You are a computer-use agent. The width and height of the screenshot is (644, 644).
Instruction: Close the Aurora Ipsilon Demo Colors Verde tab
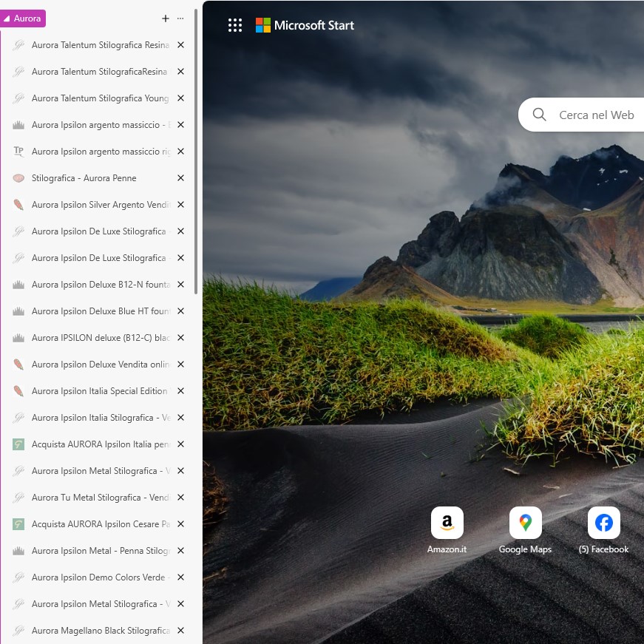180,577
